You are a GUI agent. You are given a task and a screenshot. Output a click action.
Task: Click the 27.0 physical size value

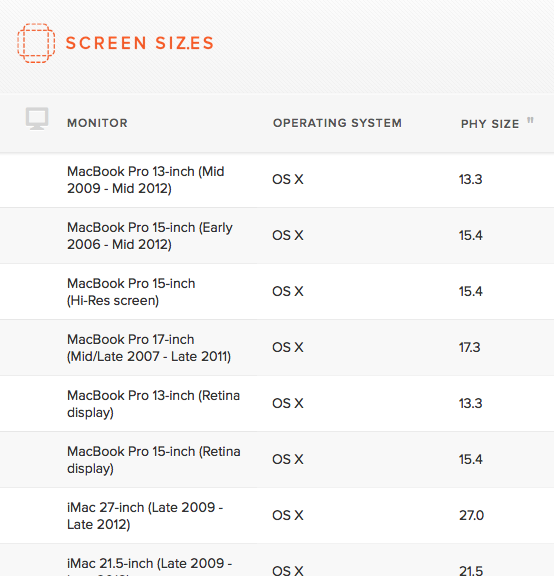[x=471, y=515]
